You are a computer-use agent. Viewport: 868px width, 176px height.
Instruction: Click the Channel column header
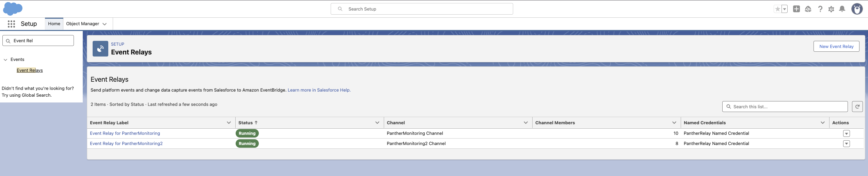coord(396,123)
